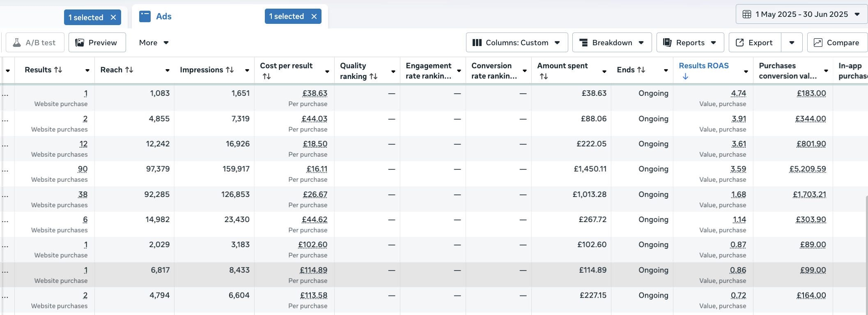The height and width of the screenshot is (315, 868).
Task: Open the leftmost column header options arrow
Action: click(8, 70)
